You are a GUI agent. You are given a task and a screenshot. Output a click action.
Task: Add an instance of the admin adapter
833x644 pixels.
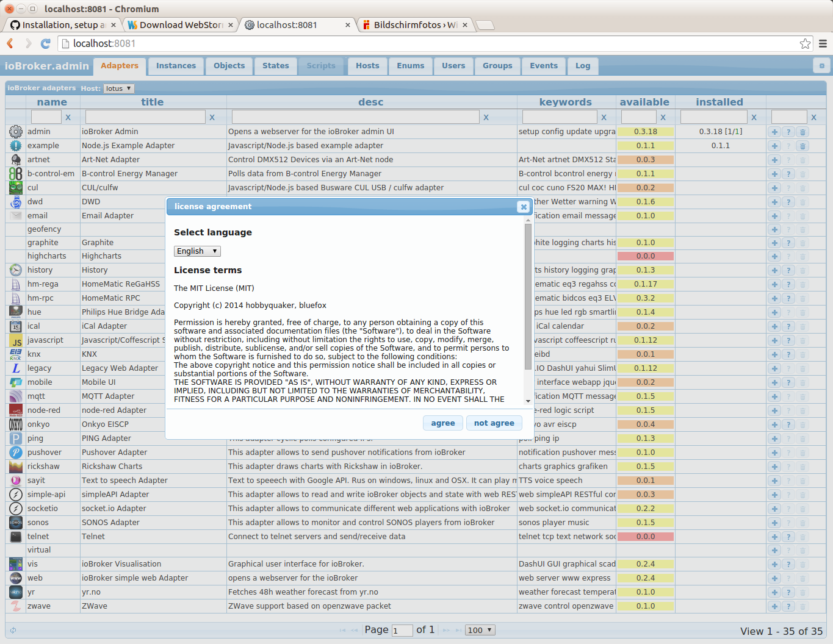(774, 132)
